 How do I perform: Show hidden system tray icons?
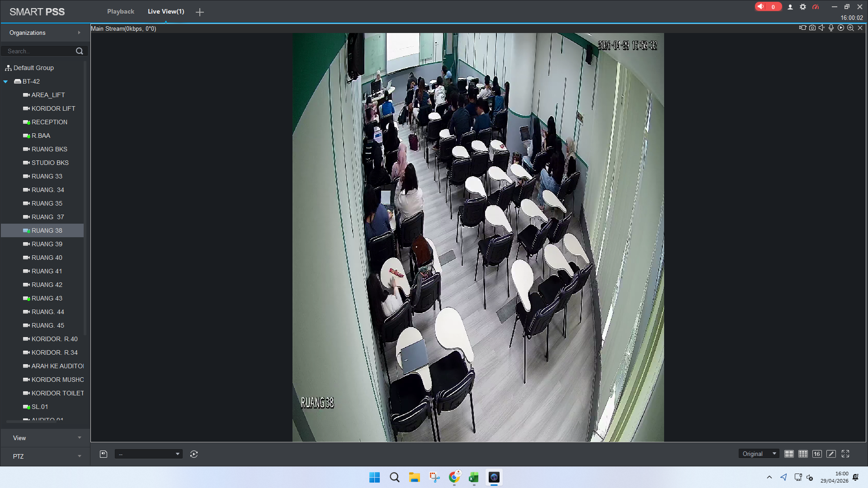(769, 478)
